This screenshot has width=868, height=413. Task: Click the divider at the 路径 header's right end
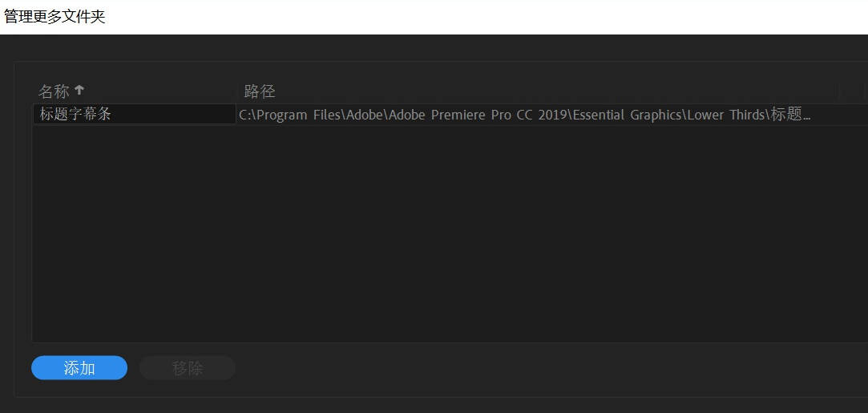coord(839,91)
